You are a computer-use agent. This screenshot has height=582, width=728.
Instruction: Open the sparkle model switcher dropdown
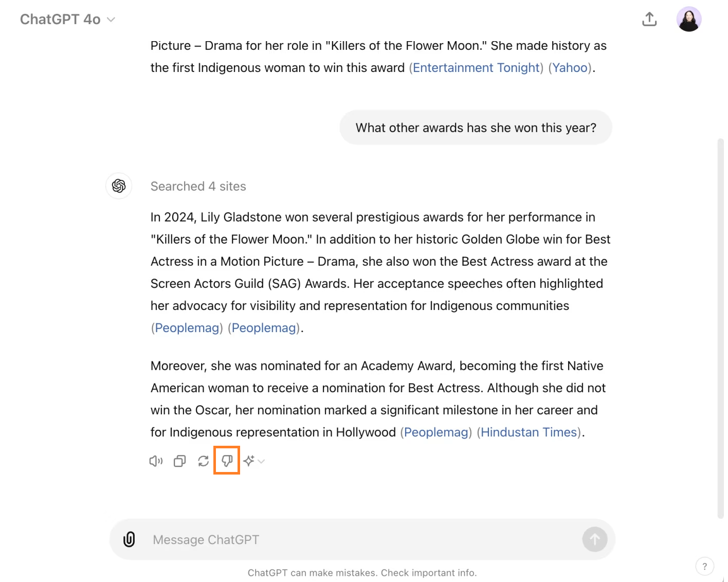pos(253,461)
